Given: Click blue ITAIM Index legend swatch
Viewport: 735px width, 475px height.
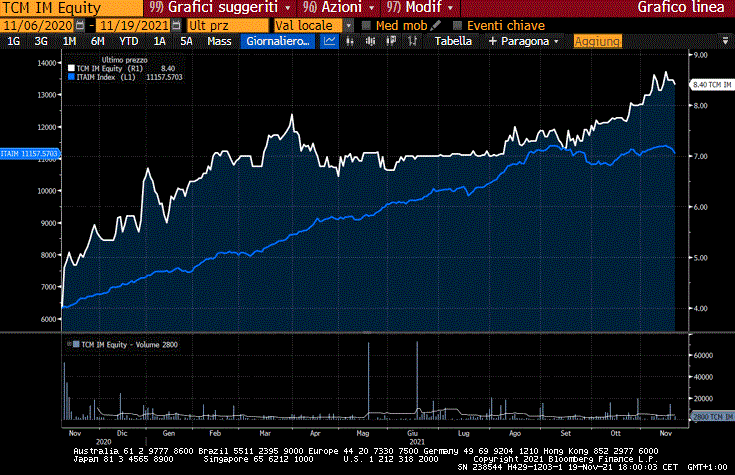Looking at the screenshot, I should pyautogui.click(x=71, y=77).
